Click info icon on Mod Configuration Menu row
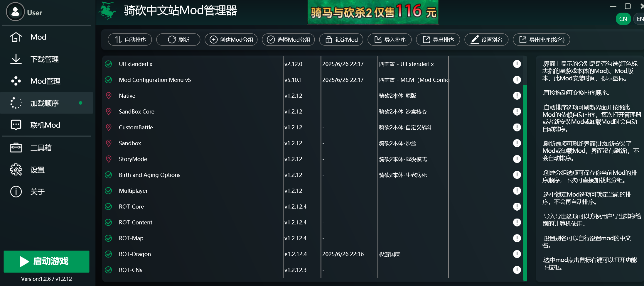Viewport: 644px width, 286px height. coord(517,80)
